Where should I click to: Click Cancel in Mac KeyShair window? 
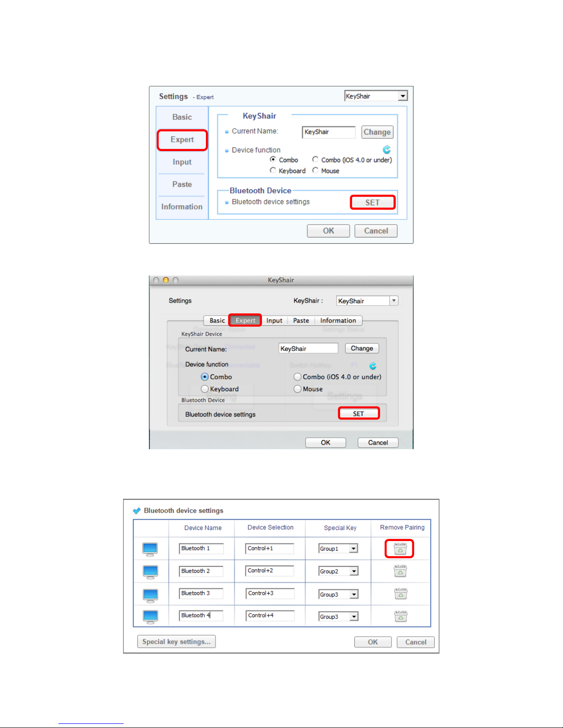coord(378,443)
